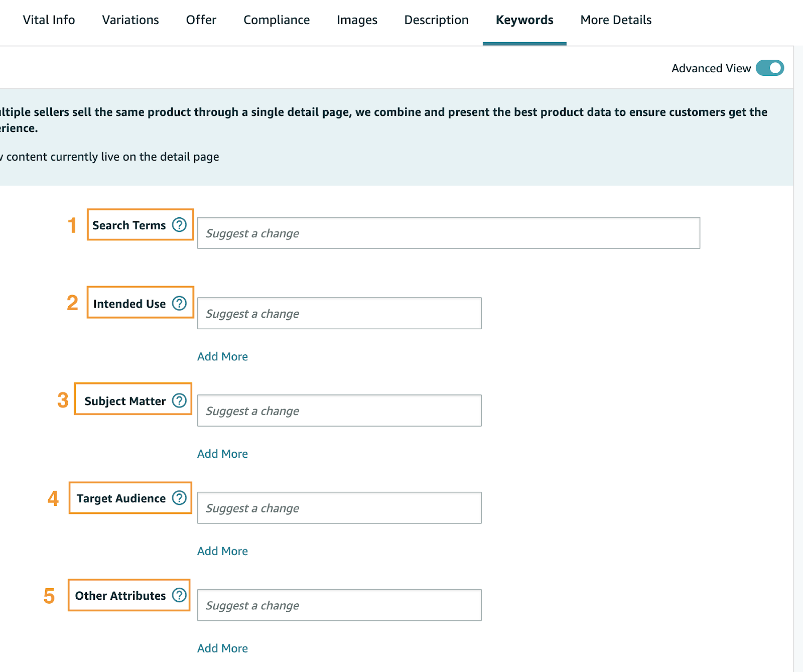
Task: Switch to the Vital Info tab
Action: pos(49,20)
